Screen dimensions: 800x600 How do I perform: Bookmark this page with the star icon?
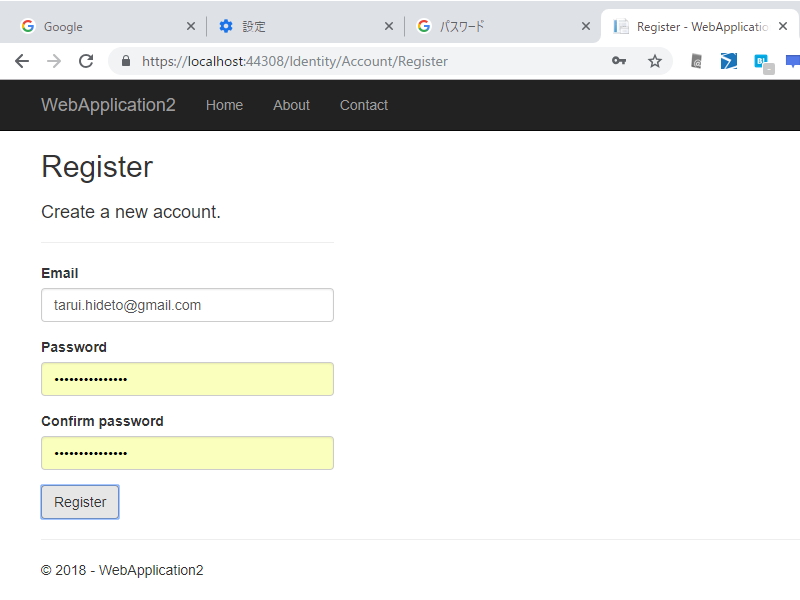click(x=655, y=61)
